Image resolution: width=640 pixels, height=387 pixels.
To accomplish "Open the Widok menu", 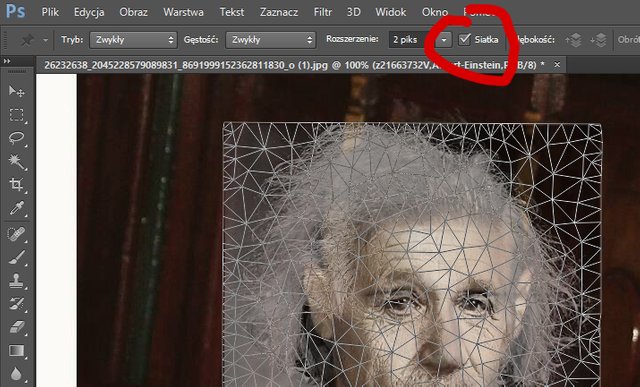I will 391,12.
